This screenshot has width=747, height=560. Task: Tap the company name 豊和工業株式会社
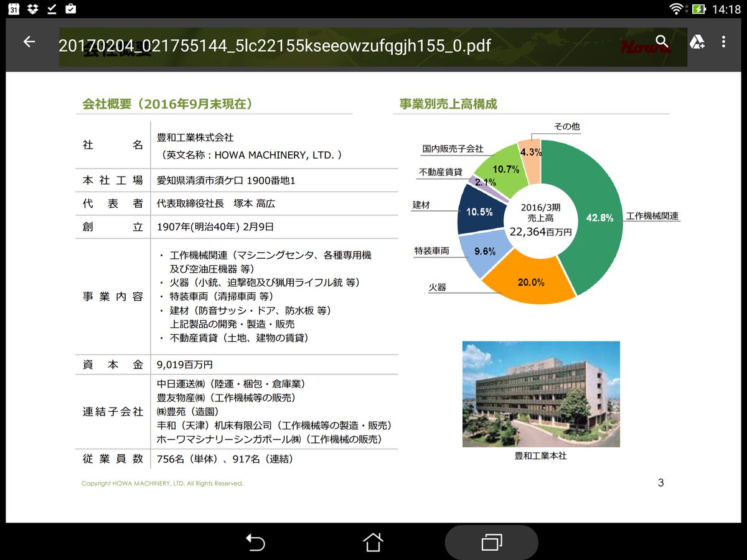[195, 138]
